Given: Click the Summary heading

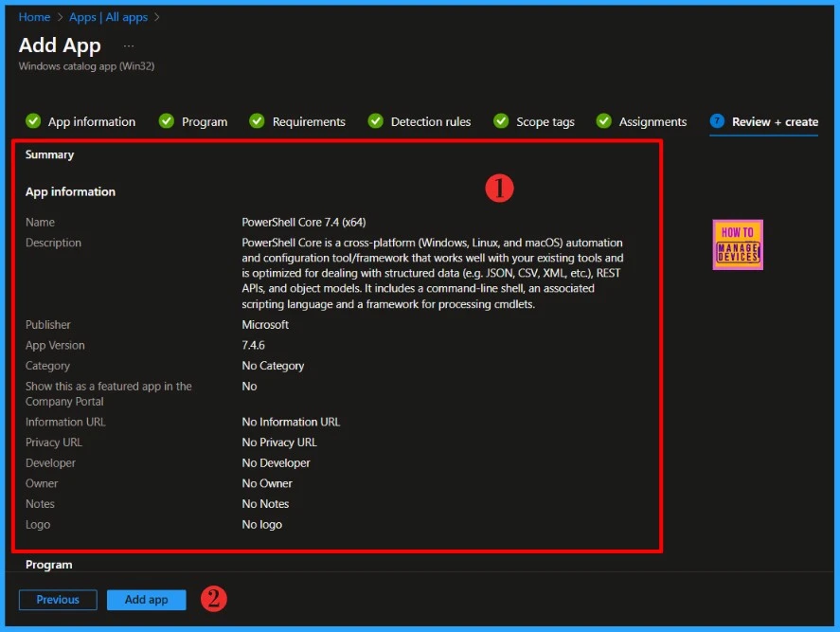Looking at the screenshot, I should pyautogui.click(x=49, y=154).
